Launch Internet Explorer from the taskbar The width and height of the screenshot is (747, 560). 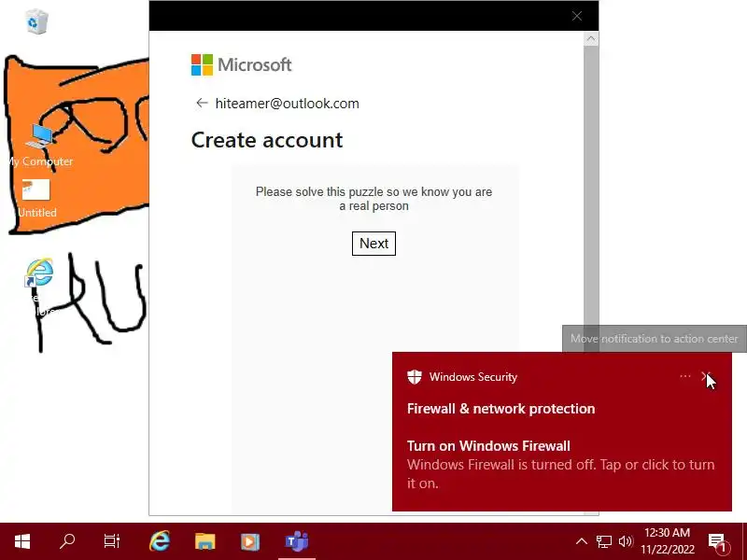pos(160,541)
